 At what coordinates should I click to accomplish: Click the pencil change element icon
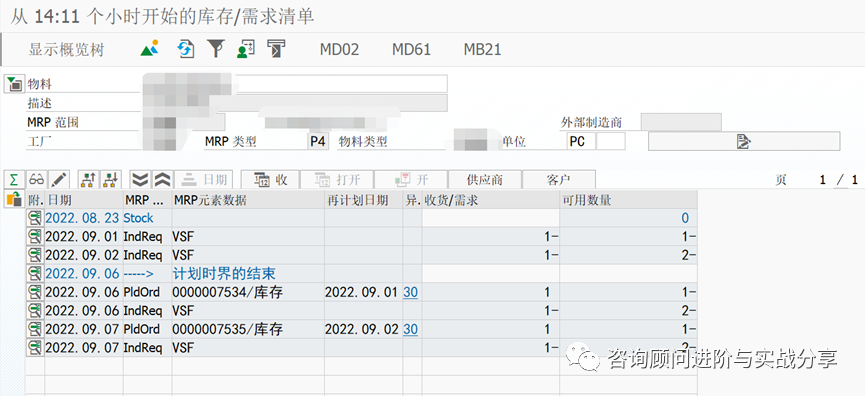[x=59, y=179]
